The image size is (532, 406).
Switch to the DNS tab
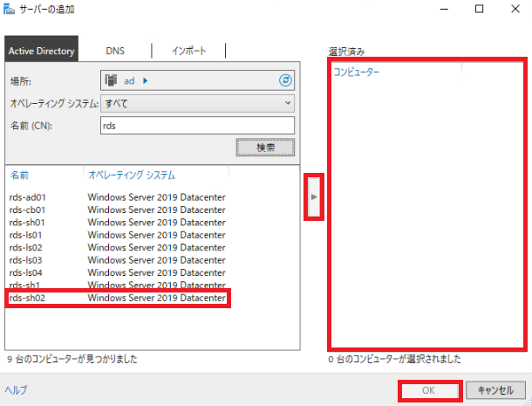click(x=115, y=51)
